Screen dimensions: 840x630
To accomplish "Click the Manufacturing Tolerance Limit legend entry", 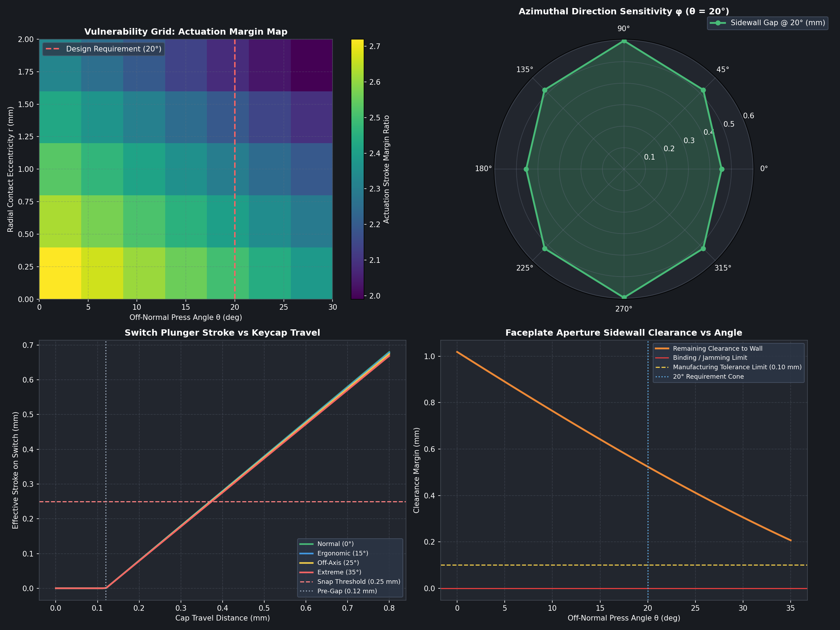I will 728,367.
